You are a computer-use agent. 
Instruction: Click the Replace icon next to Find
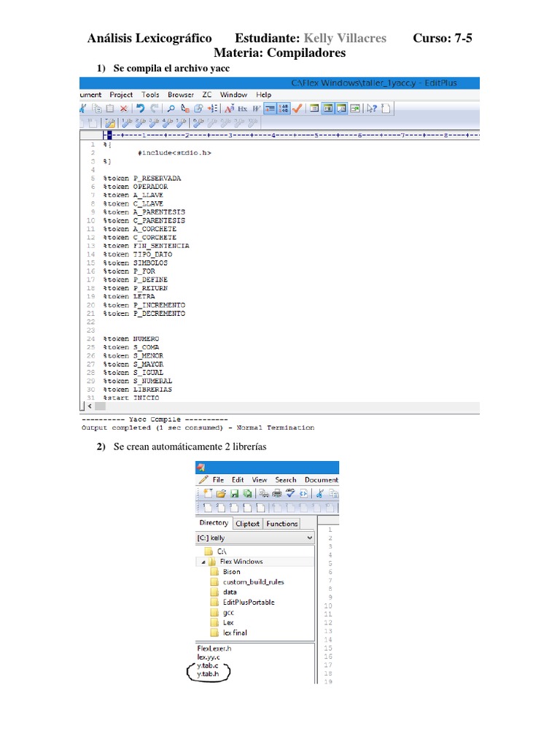point(185,109)
